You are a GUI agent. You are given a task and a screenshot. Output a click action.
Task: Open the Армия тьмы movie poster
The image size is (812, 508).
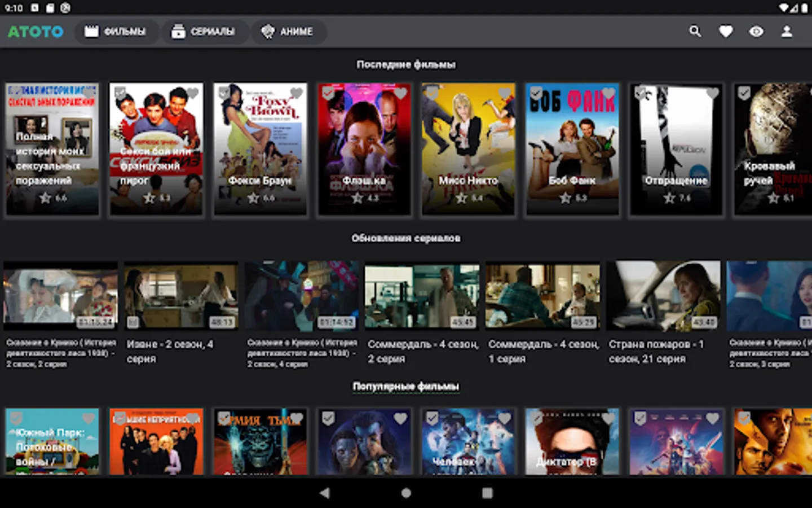[261, 441]
